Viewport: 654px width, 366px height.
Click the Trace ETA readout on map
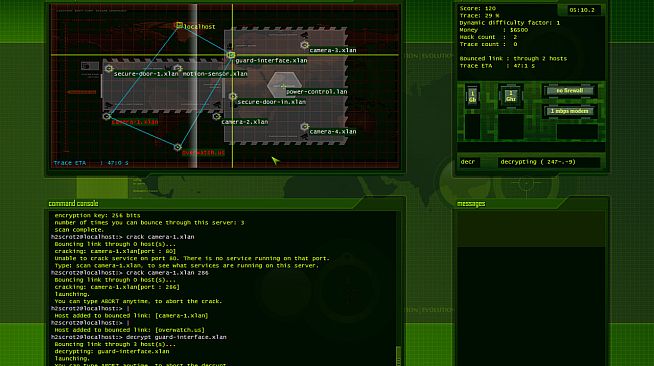tap(91, 163)
